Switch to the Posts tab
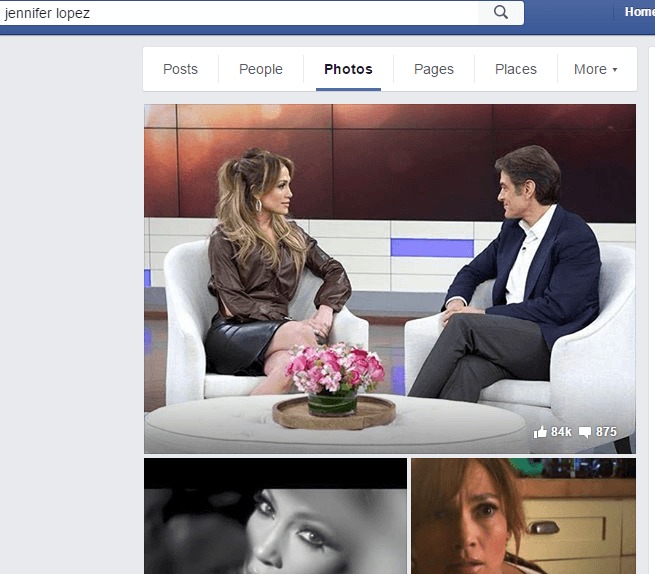The image size is (655, 574). [180, 69]
